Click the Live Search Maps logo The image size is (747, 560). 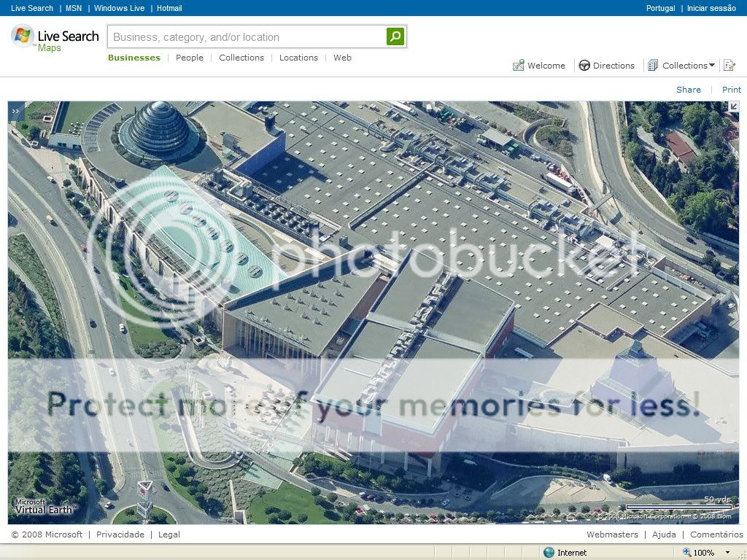pyautogui.click(x=55, y=39)
